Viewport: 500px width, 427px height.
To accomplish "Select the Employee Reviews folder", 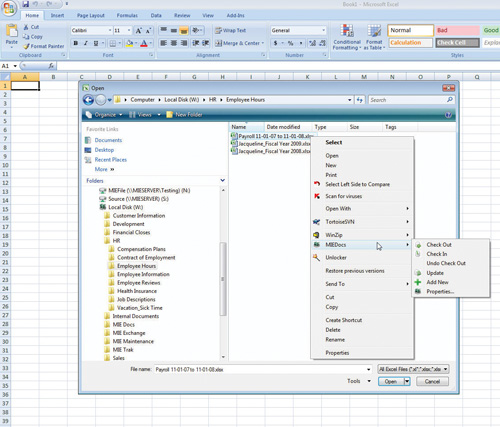I will 138,283.
